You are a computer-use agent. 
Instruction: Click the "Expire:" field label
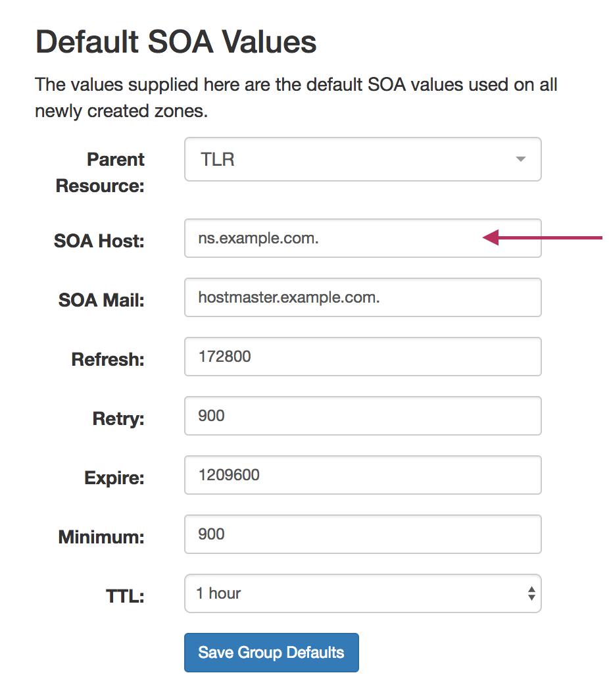pos(114,478)
